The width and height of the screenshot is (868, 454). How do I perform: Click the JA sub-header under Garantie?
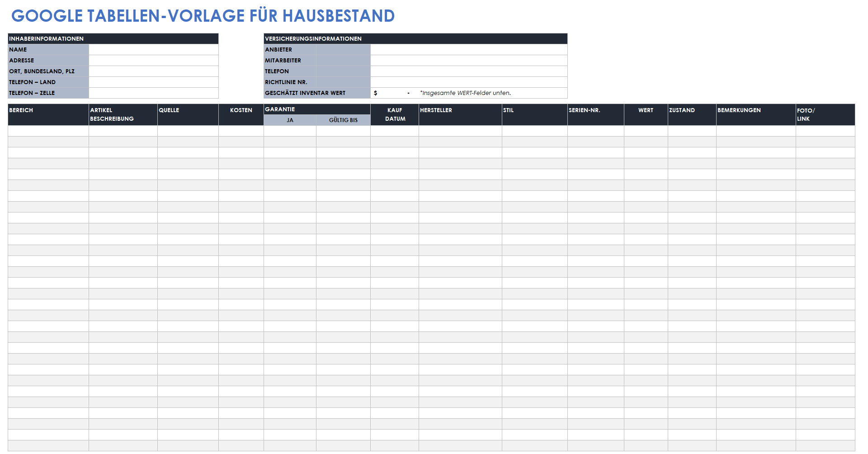pos(290,120)
